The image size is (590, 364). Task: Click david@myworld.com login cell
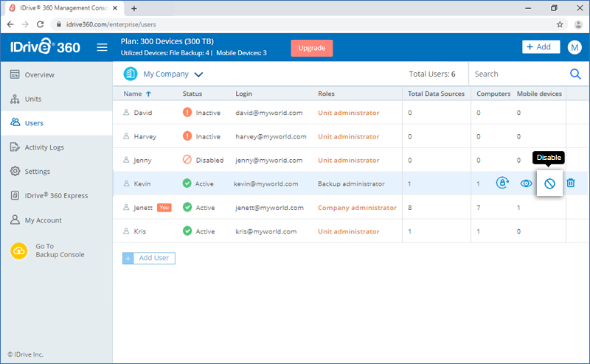click(x=269, y=113)
